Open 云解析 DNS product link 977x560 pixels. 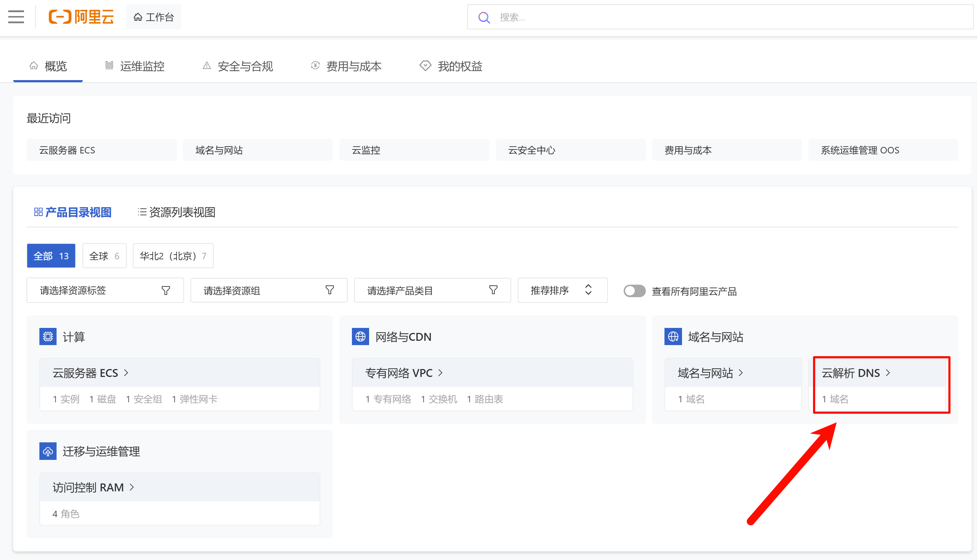pos(855,373)
